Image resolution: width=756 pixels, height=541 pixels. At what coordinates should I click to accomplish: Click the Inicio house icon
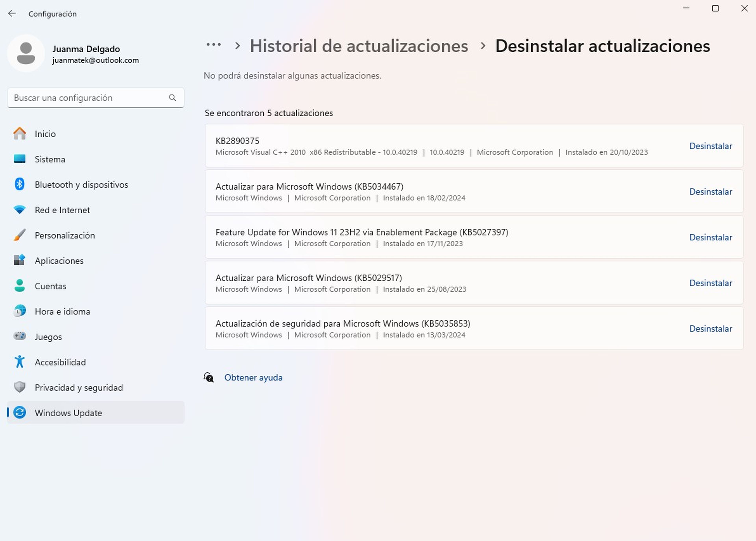point(20,134)
